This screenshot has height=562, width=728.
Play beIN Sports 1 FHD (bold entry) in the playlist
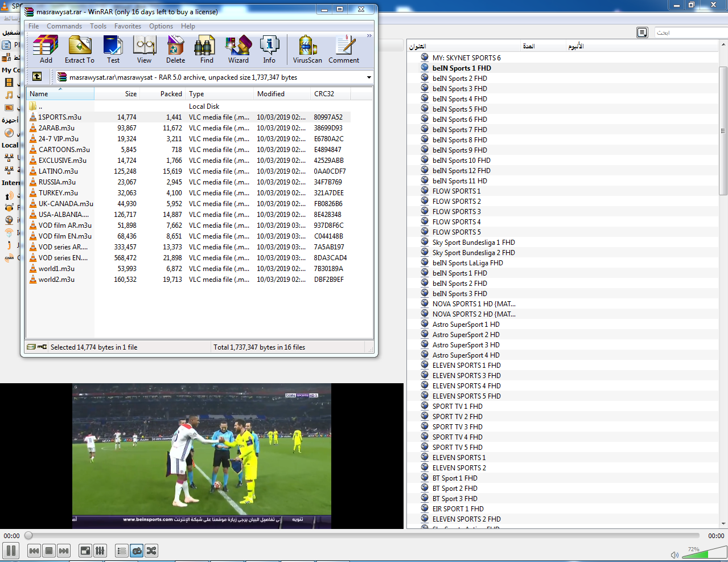462,68
